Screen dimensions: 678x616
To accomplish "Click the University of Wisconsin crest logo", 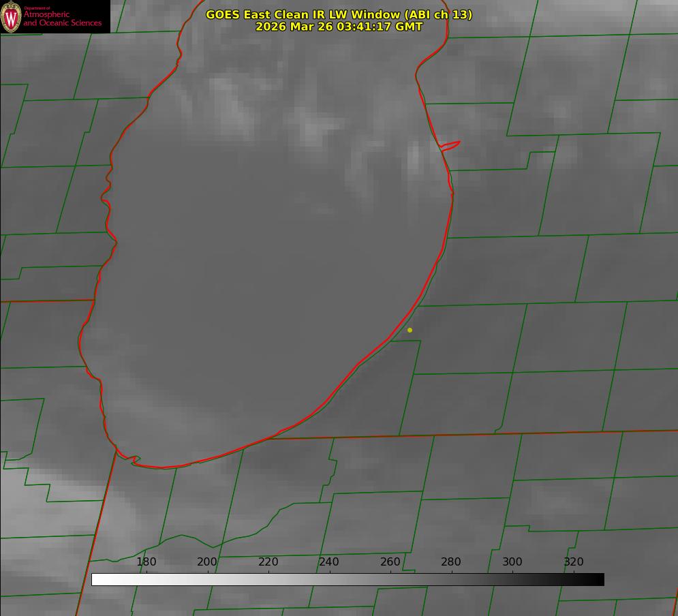I will pos(11,17).
